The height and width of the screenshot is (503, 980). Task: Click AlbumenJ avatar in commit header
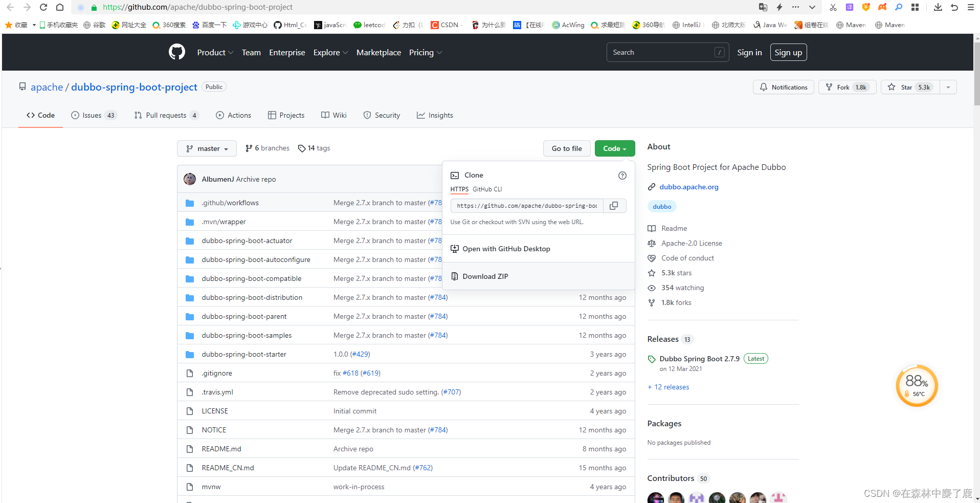pyautogui.click(x=190, y=179)
